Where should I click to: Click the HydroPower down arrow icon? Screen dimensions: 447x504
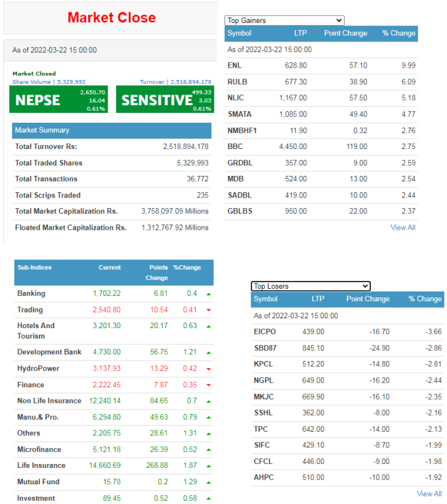pos(209,369)
